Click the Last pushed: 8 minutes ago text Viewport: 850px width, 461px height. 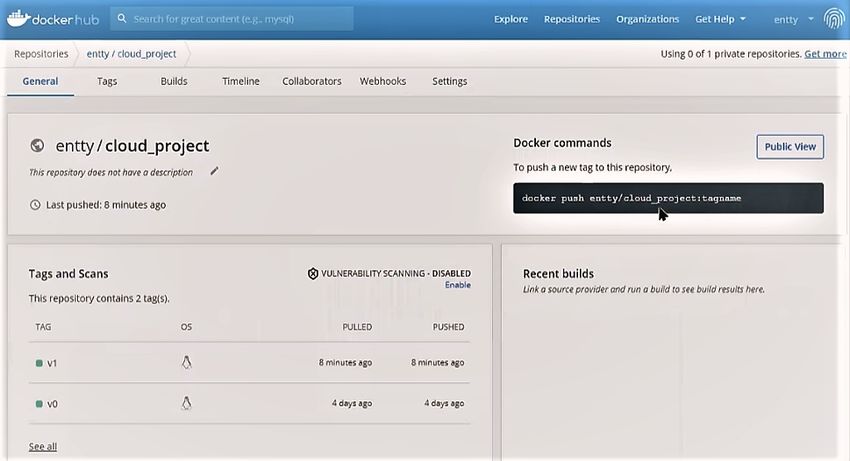tap(106, 205)
